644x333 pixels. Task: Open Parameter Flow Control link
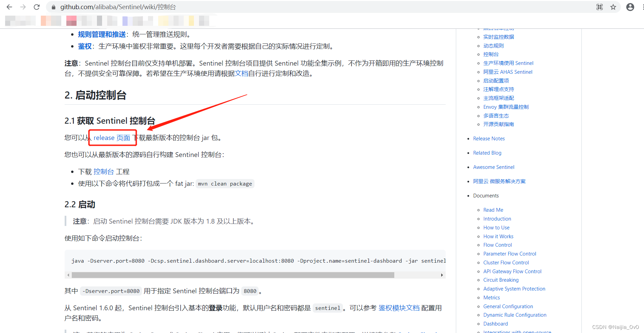tap(510, 253)
